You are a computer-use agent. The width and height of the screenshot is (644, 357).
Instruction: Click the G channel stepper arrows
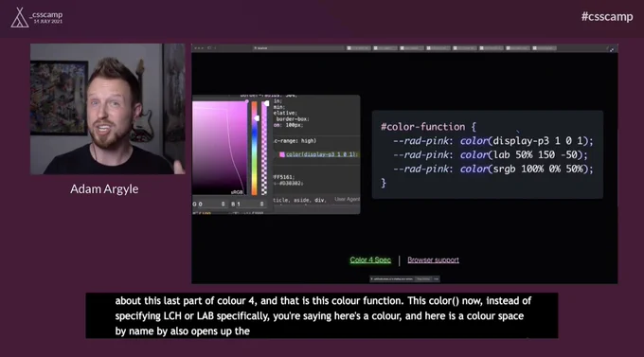[x=223, y=204]
